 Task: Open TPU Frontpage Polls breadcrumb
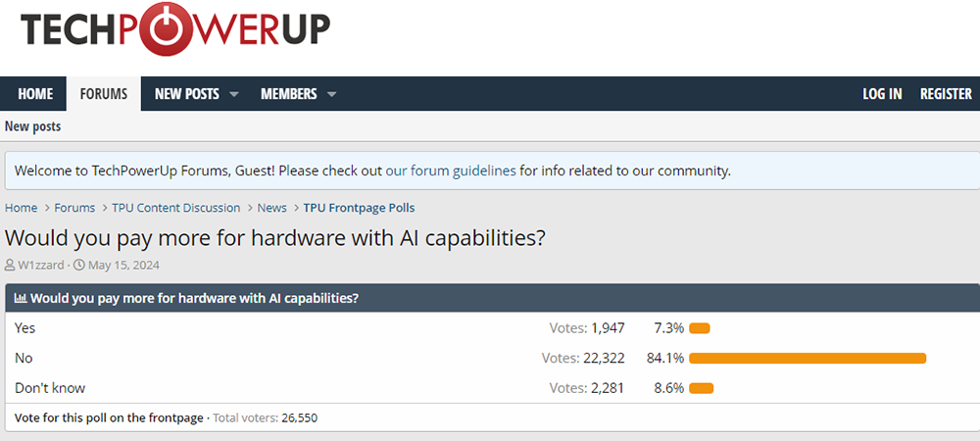(359, 208)
